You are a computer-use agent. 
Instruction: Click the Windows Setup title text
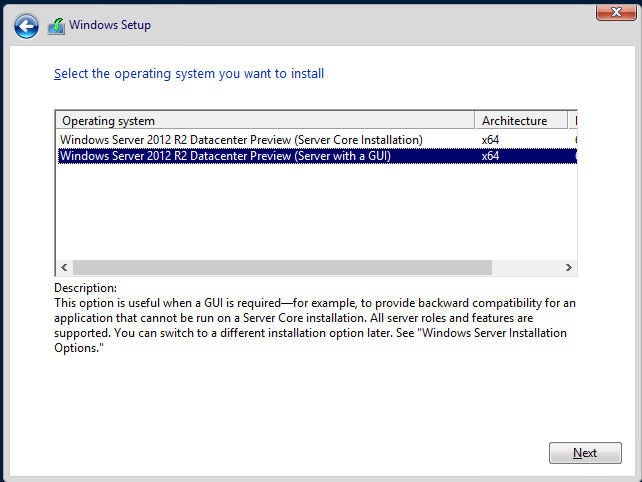(110, 26)
